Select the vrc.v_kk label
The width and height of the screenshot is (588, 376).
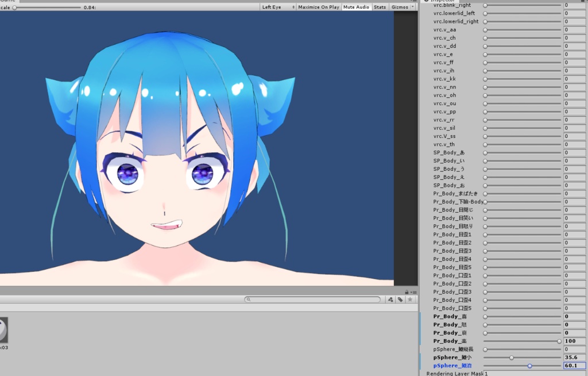tap(445, 79)
